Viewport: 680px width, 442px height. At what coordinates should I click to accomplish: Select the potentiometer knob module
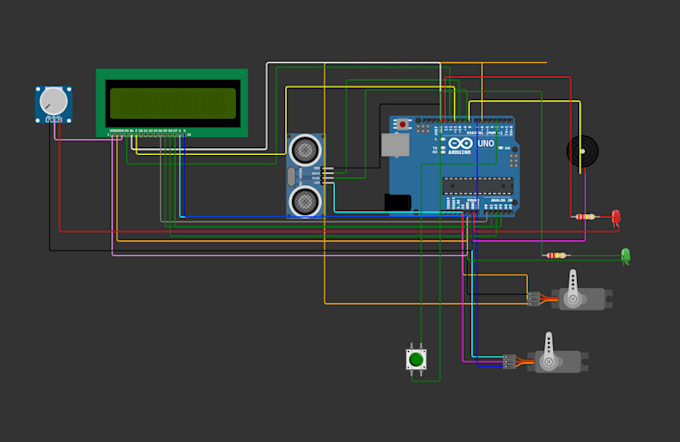pyautogui.click(x=54, y=105)
